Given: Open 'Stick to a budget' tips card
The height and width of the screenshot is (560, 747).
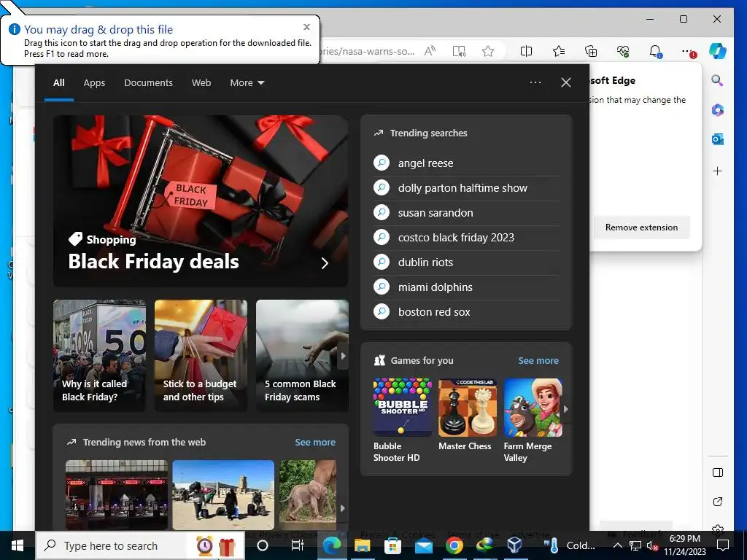Looking at the screenshot, I should [x=201, y=355].
